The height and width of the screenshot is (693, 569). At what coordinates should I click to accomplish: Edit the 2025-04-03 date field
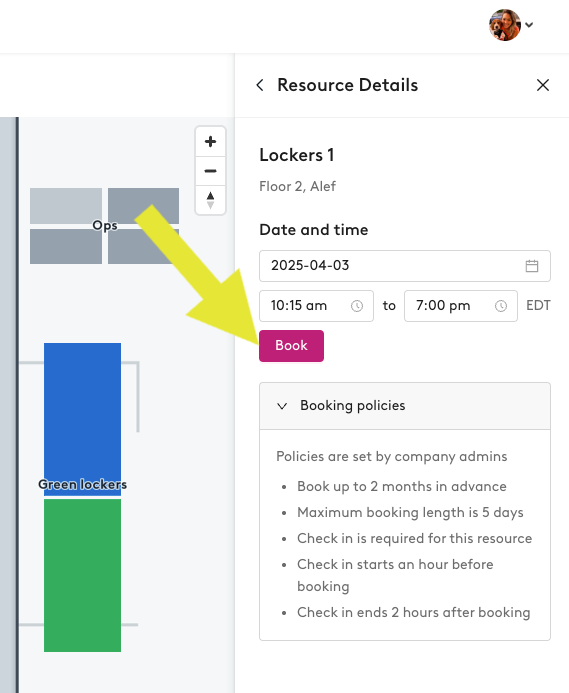[405, 266]
